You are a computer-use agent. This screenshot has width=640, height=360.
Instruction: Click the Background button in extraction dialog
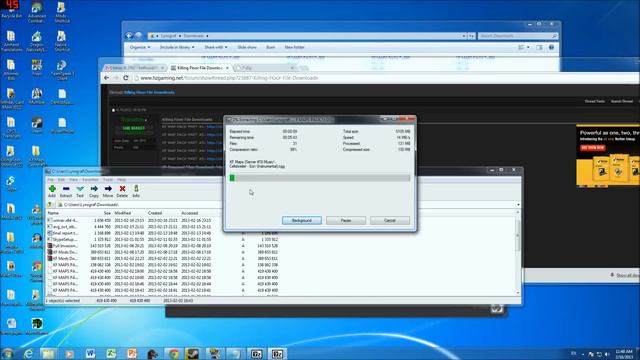tap(302, 220)
